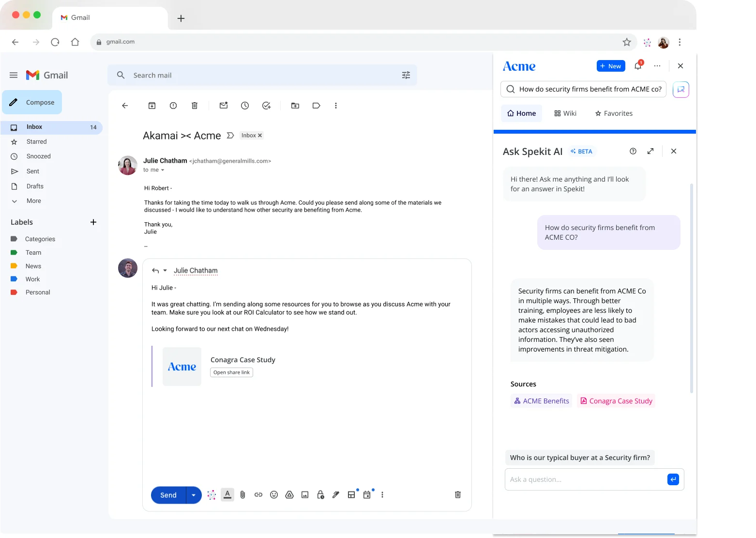The image size is (756, 538).
Task: Open Ask Spekit AI help icon
Action: [x=633, y=151]
